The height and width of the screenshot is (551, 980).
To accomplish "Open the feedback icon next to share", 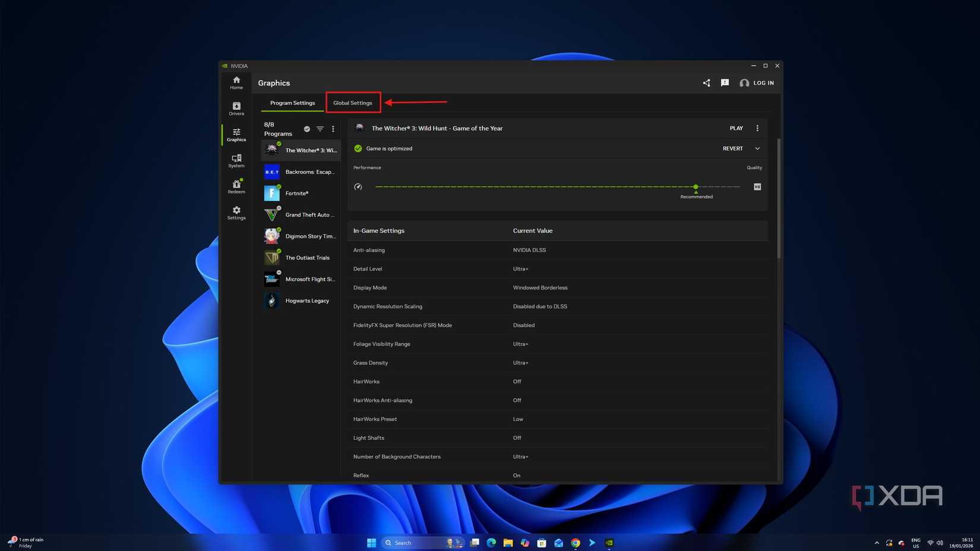I will pos(725,83).
